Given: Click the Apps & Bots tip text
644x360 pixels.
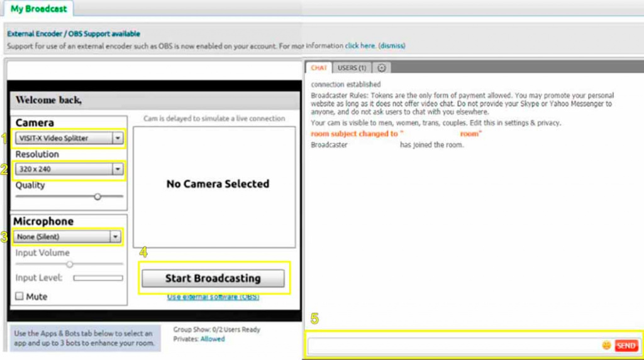Looking at the screenshot, I should coord(85,338).
